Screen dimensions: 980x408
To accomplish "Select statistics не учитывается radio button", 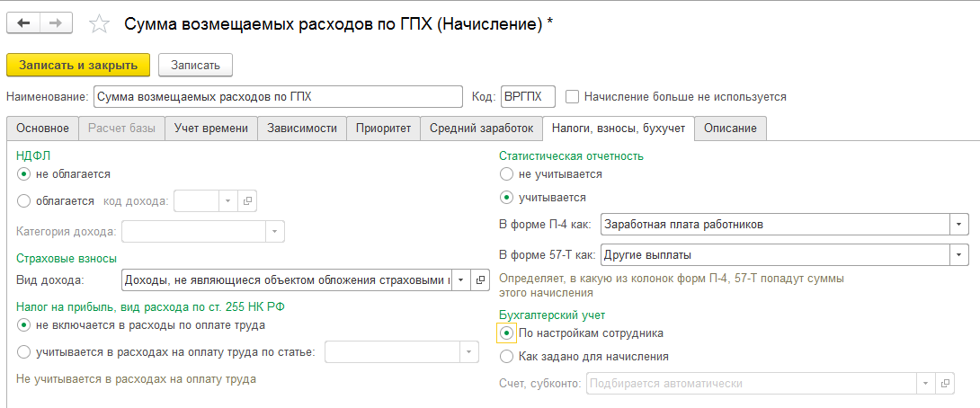I will [506, 173].
